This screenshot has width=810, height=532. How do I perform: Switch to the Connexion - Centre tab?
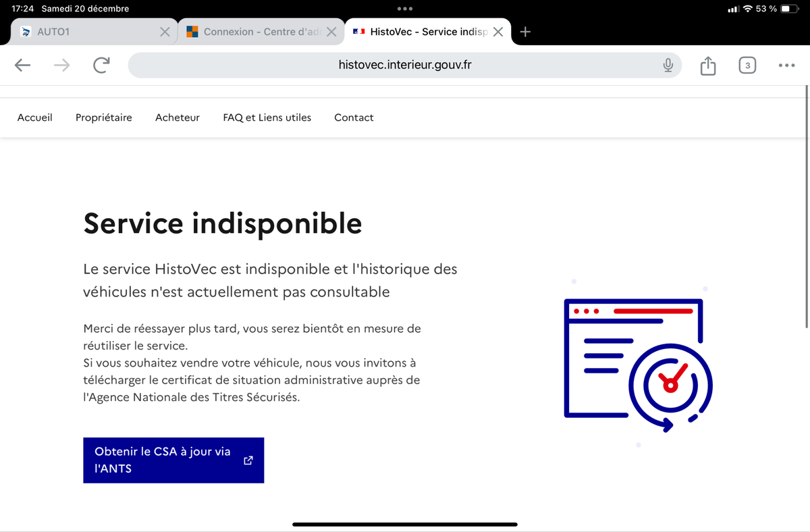coord(255,32)
